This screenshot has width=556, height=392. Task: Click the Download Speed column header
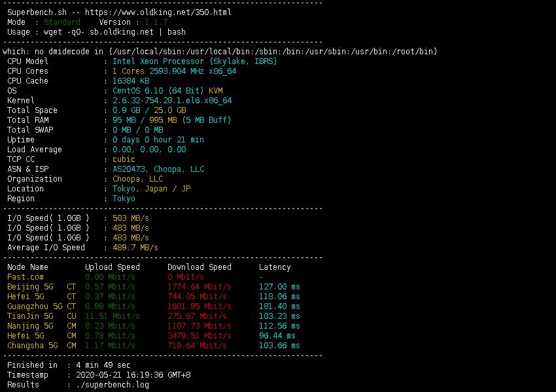coord(199,267)
